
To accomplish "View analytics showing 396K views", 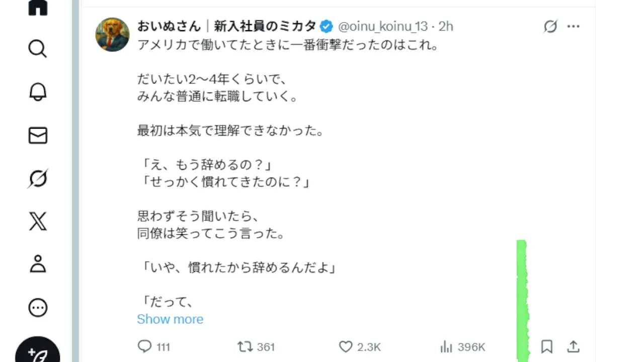I will pos(446,346).
